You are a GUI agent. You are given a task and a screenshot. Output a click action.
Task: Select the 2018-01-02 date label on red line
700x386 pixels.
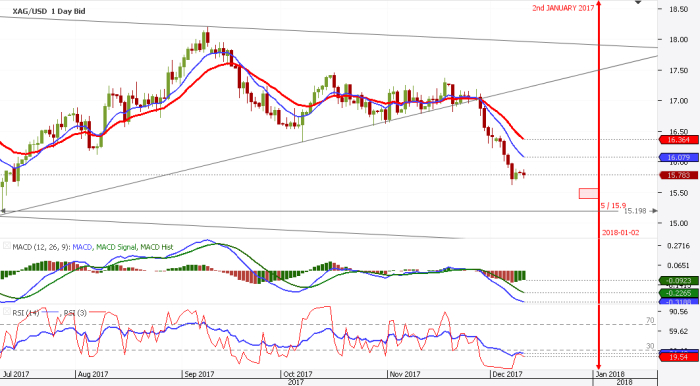tap(621, 233)
